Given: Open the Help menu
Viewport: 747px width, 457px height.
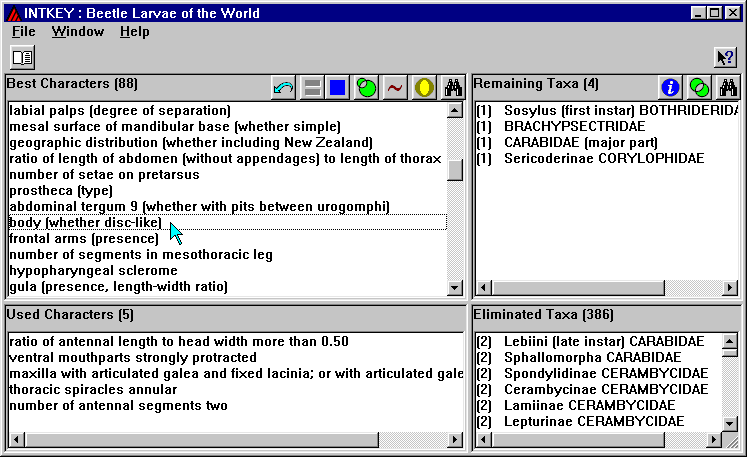Looking at the screenshot, I should pos(134,31).
